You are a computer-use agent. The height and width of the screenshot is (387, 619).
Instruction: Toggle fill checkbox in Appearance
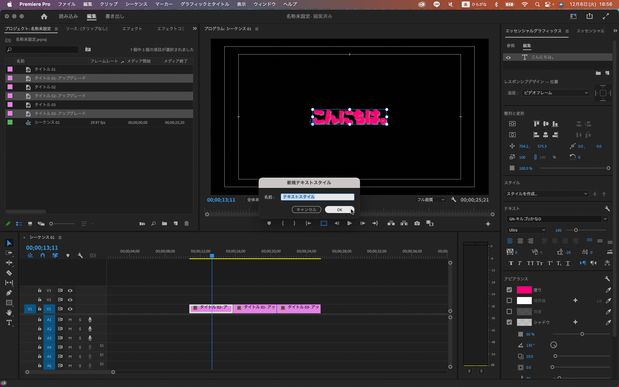pyautogui.click(x=509, y=290)
